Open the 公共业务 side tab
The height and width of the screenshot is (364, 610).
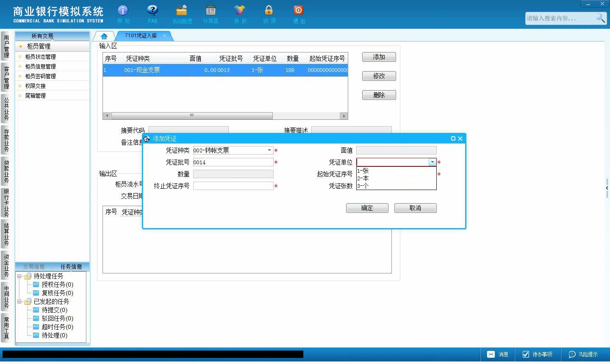click(6, 109)
